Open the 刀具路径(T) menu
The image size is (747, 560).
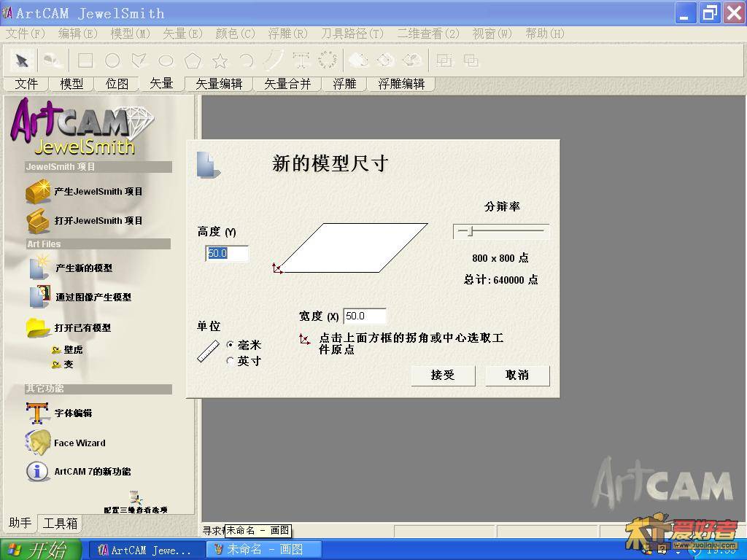pos(352,34)
